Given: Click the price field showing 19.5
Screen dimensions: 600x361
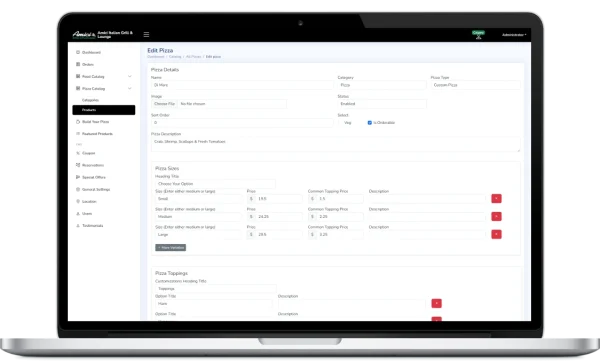Looking at the screenshot, I should click(x=279, y=199).
